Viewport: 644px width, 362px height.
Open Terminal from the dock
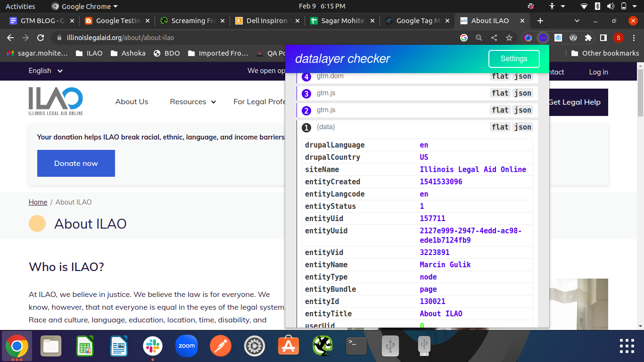(x=356, y=346)
